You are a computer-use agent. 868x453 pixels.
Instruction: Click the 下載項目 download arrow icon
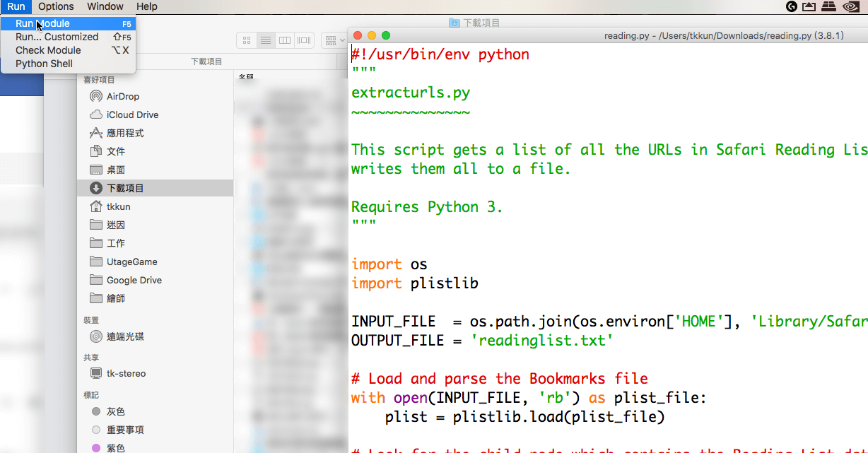click(96, 188)
